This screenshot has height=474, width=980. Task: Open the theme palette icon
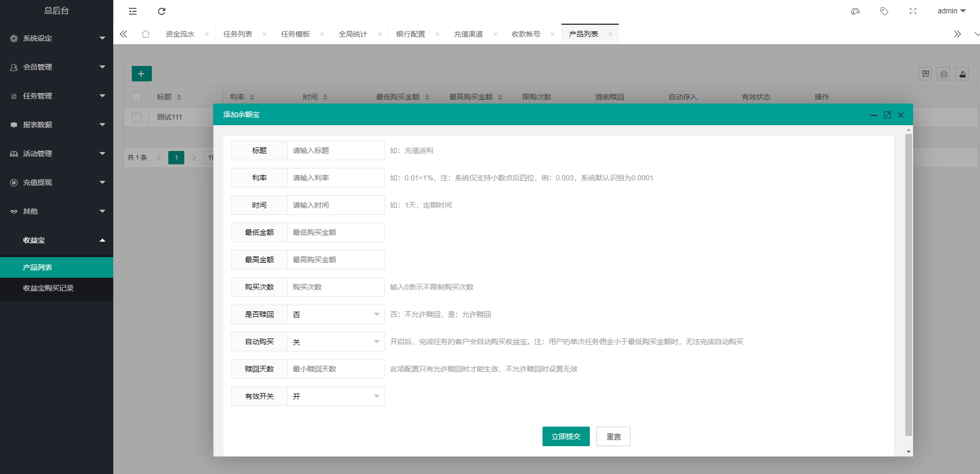click(x=855, y=11)
